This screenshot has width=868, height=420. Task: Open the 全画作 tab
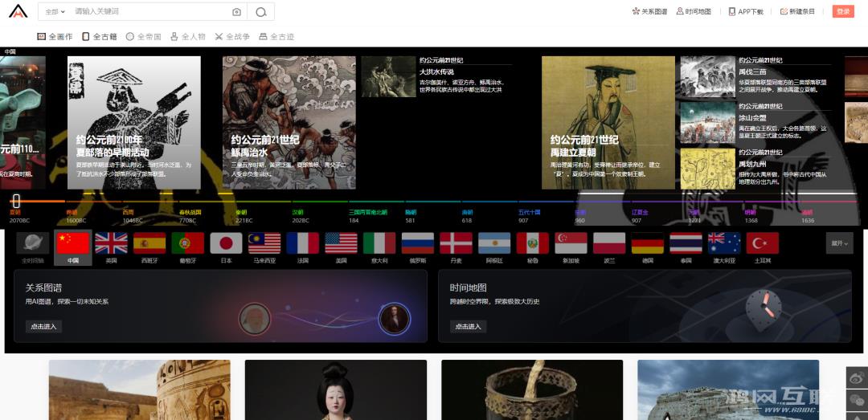pos(55,36)
